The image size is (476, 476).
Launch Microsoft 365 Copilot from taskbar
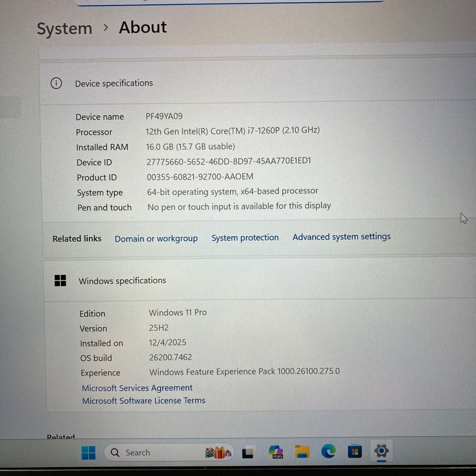[276, 452]
